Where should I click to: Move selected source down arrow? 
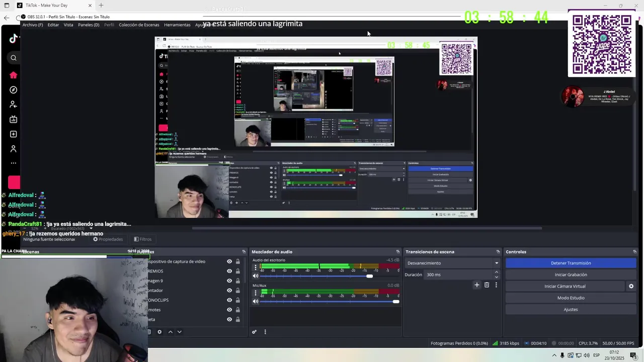pos(179,332)
